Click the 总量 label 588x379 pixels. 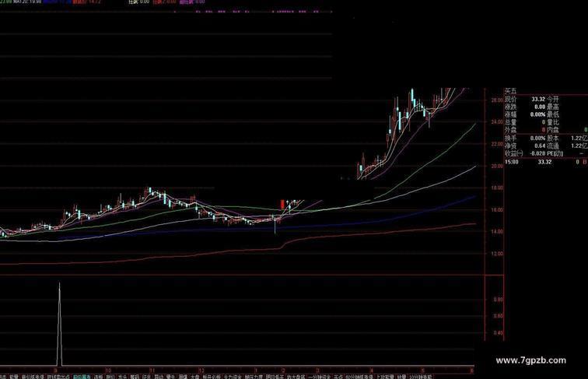(510, 122)
